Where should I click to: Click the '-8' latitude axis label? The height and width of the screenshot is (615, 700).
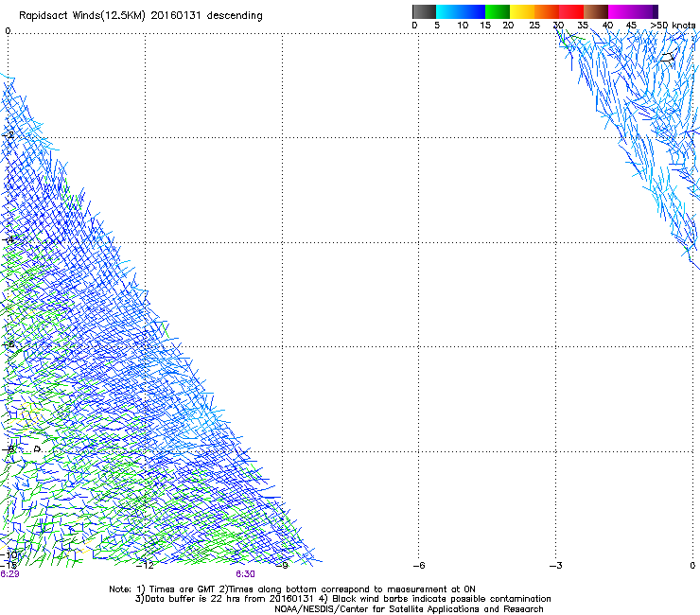8,448
